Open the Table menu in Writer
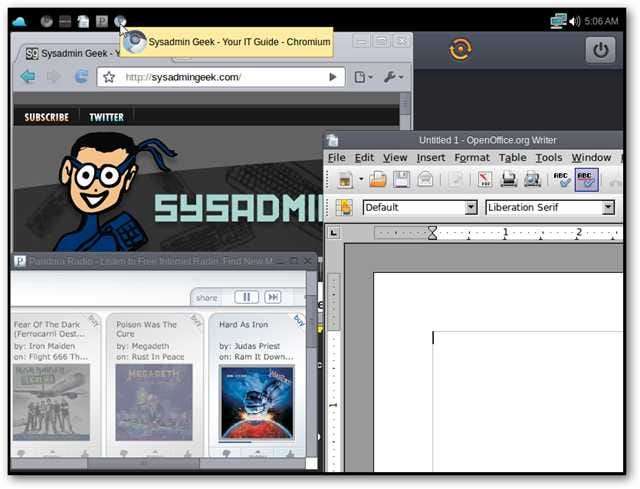Viewport: 640px width, 489px height. coord(513,158)
